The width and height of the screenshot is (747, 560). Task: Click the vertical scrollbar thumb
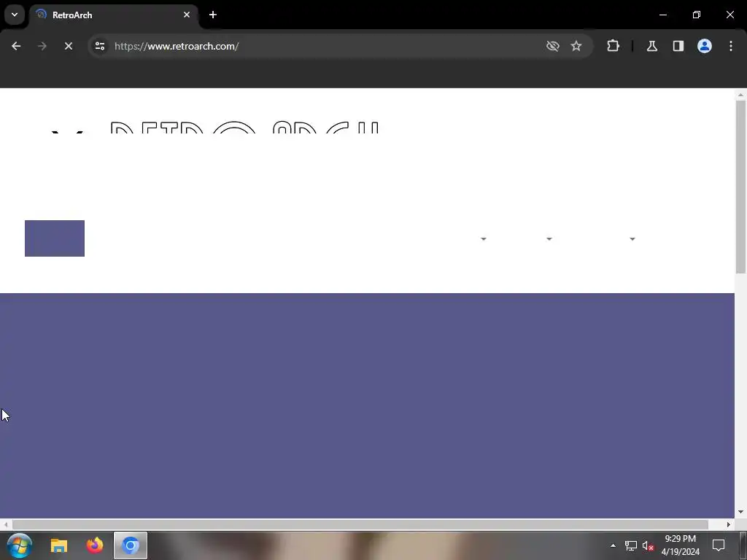741,187
